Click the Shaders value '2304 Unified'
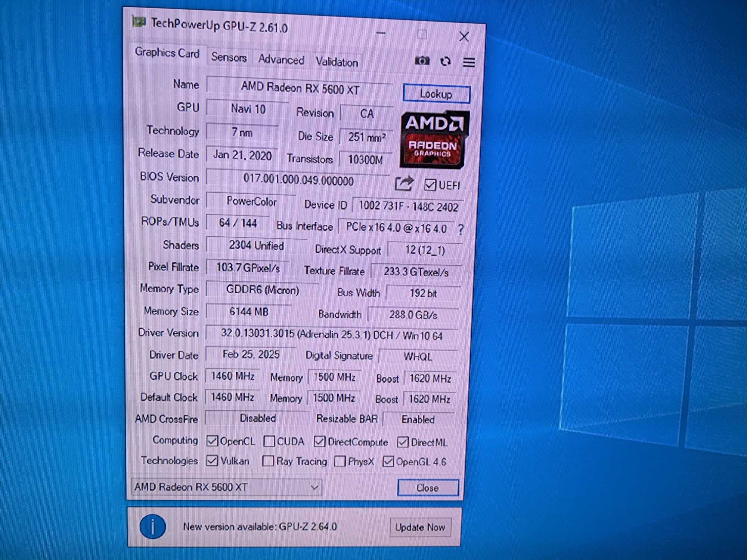This screenshot has width=747, height=560. tap(256, 245)
